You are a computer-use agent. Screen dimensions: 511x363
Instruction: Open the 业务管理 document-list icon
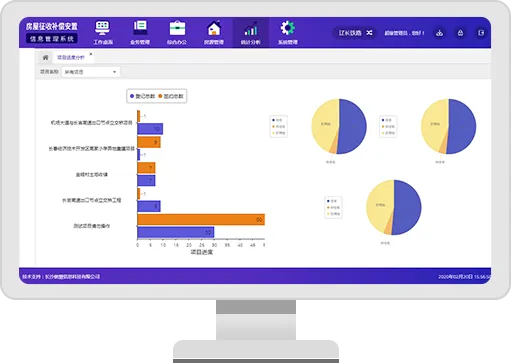pos(140,28)
